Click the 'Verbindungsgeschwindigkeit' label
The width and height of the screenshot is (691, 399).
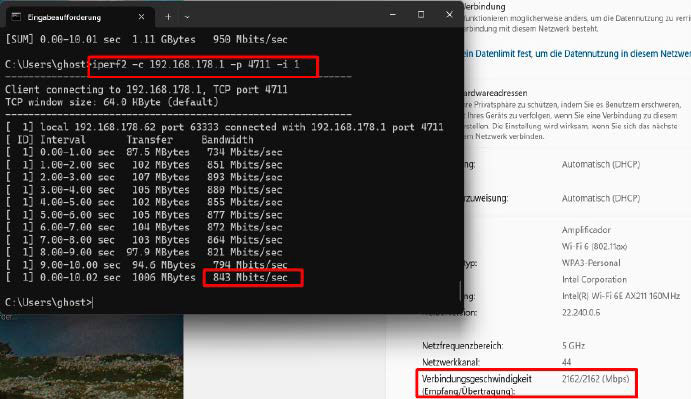[476, 379]
